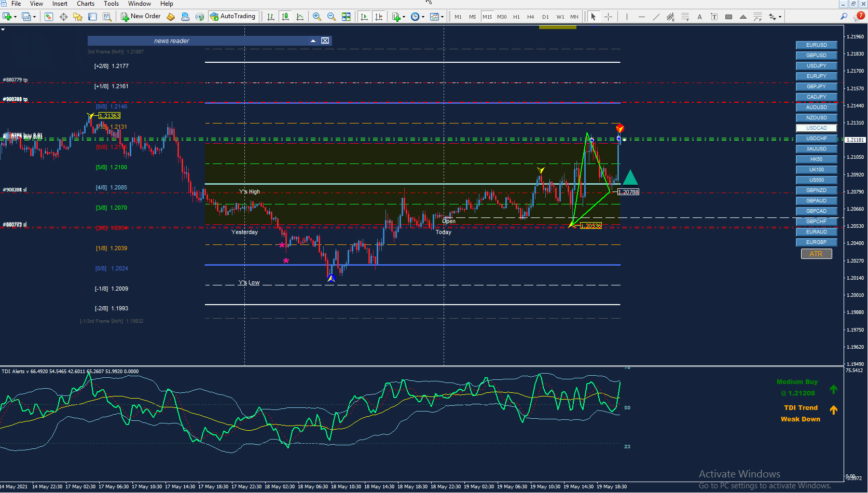The width and height of the screenshot is (868, 493).
Task: Click the New Order button
Action: [141, 17]
